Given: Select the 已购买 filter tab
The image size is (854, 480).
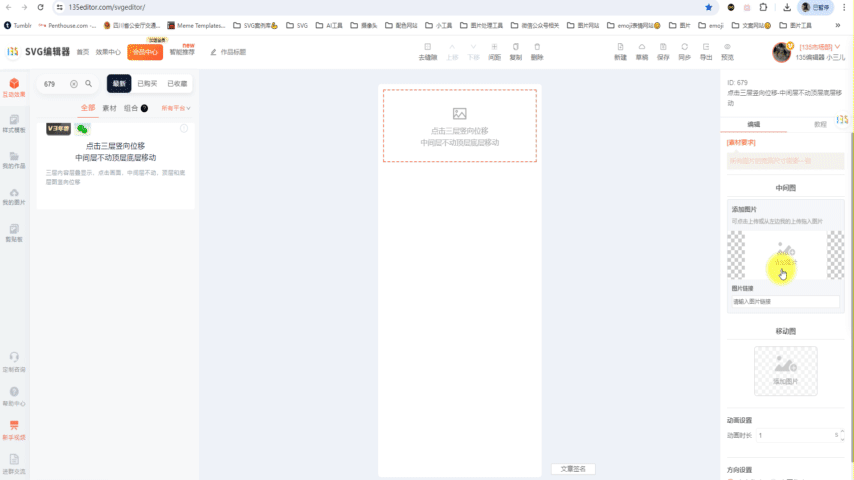Looking at the screenshot, I should pos(147,83).
